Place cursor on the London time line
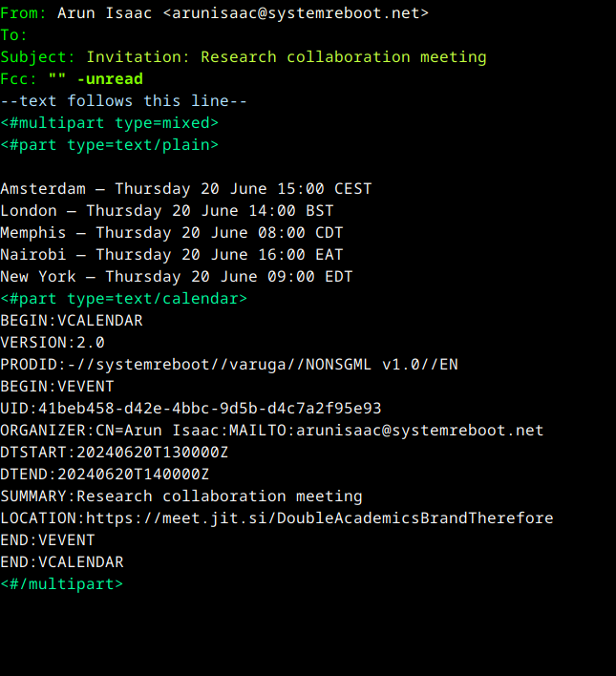 (x=167, y=211)
